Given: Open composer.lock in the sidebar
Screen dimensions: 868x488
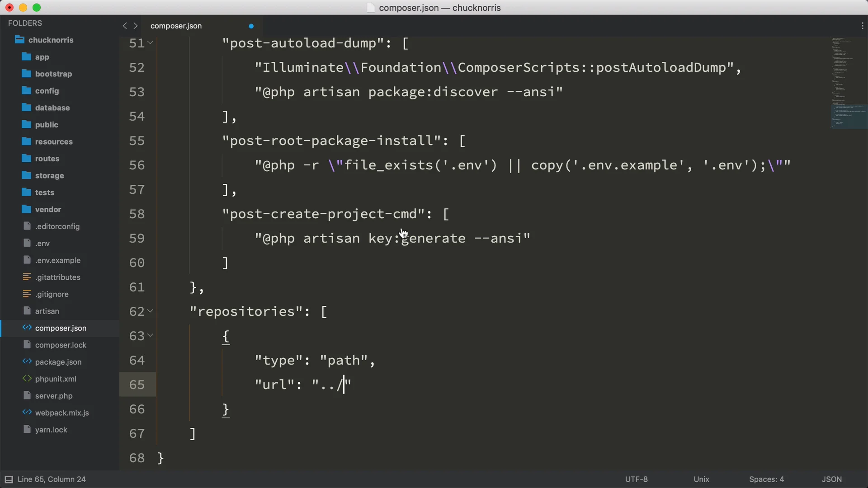Looking at the screenshot, I should click(x=61, y=345).
